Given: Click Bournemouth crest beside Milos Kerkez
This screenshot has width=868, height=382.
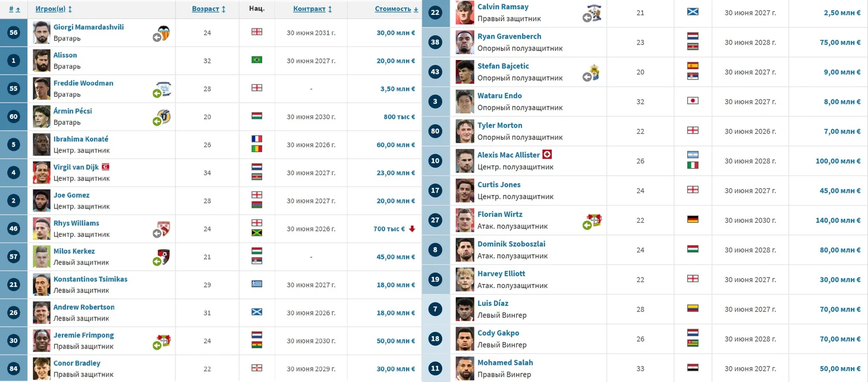Looking at the screenshot, I should pos(163,257).
